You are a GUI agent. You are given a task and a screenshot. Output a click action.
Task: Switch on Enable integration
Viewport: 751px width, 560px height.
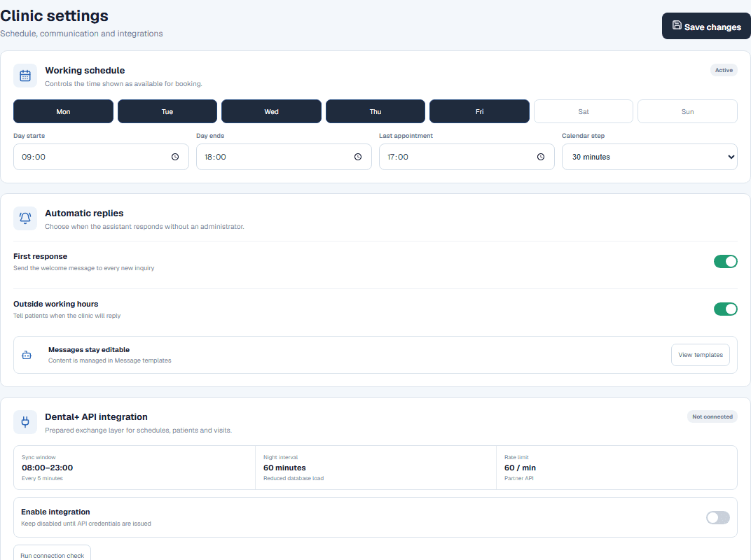(718, 517)
